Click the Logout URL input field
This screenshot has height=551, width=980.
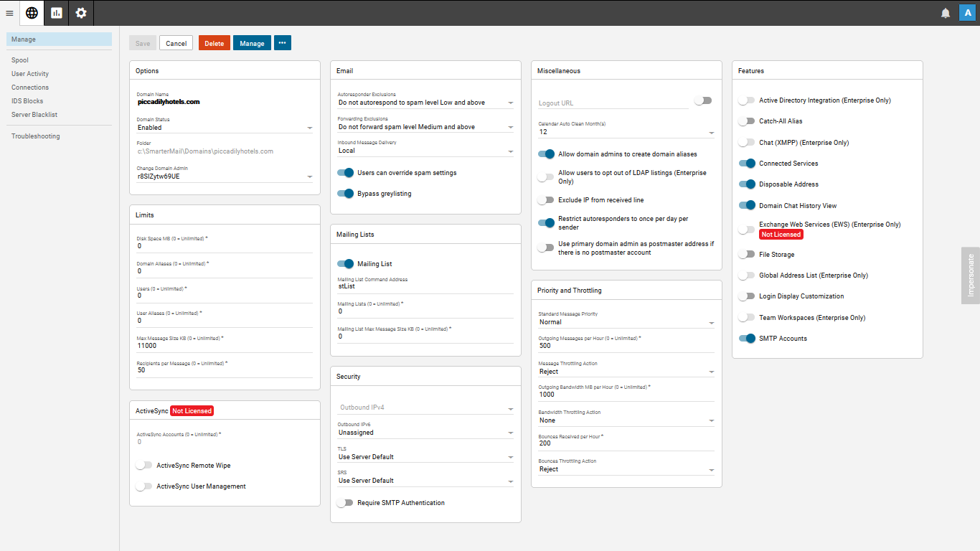[613, 103]
